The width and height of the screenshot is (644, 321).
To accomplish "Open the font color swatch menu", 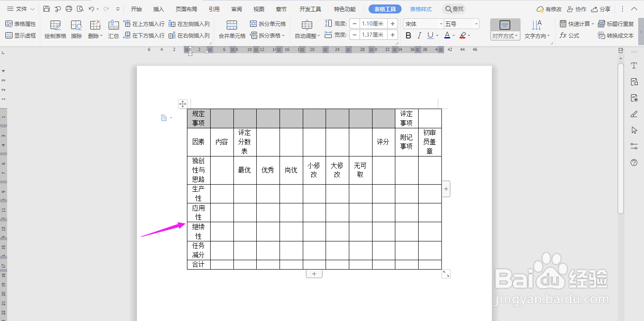I will pos(453,35).
